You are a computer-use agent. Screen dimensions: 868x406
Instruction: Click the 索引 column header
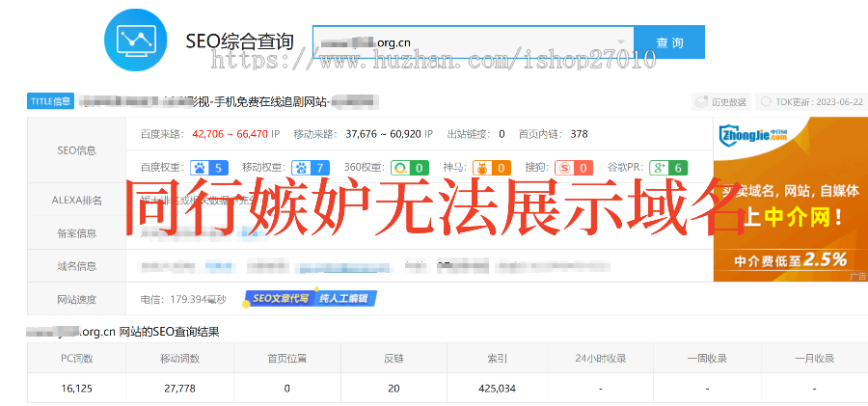coord(497,359)
